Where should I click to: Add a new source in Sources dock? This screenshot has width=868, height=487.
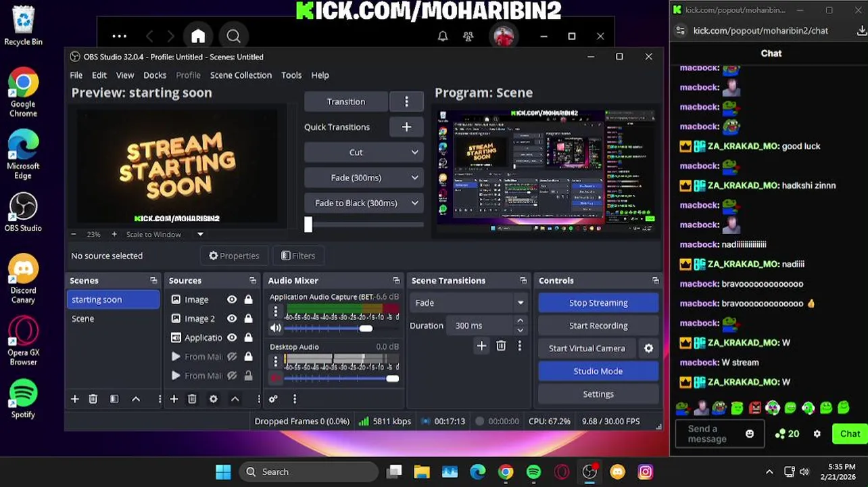click(174, 399)
